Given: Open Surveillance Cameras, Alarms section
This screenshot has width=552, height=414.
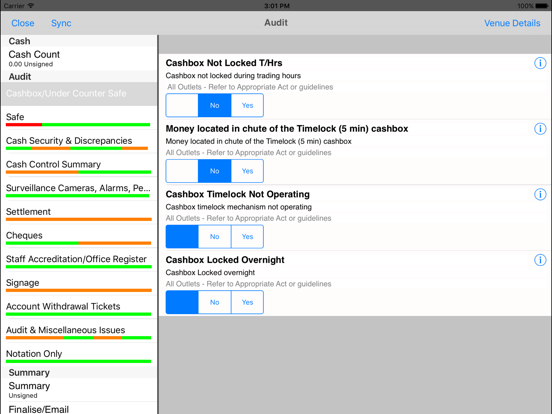Looking at the screenshot, I should (79, 189).
